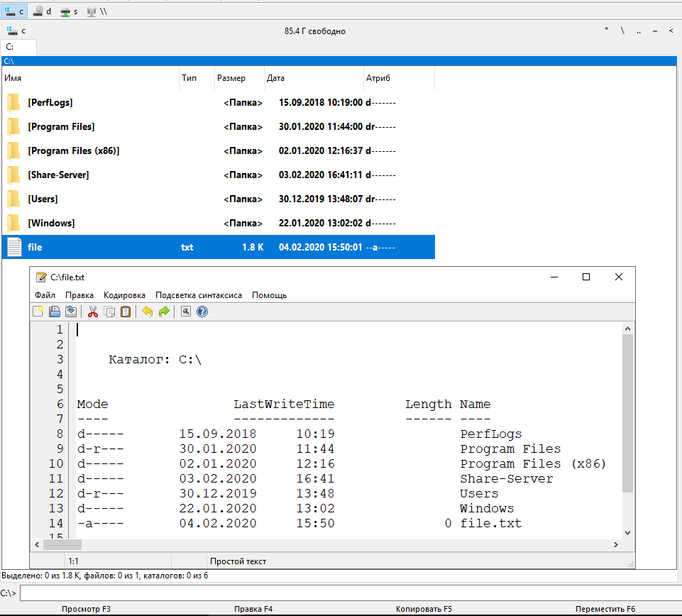Click the Open file icon in editor toolbar
Viewport: 682px width, 616px height.
(55, 312)
